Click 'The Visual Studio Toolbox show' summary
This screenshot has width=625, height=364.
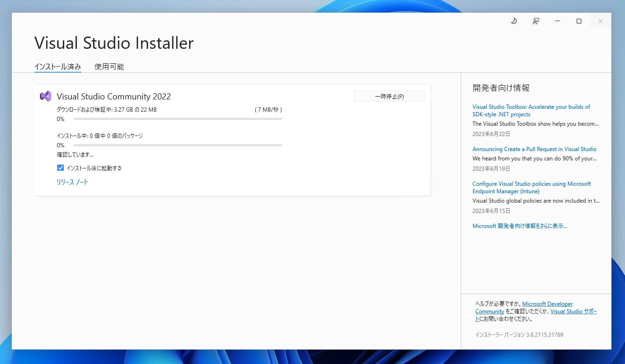click(536, 124)
